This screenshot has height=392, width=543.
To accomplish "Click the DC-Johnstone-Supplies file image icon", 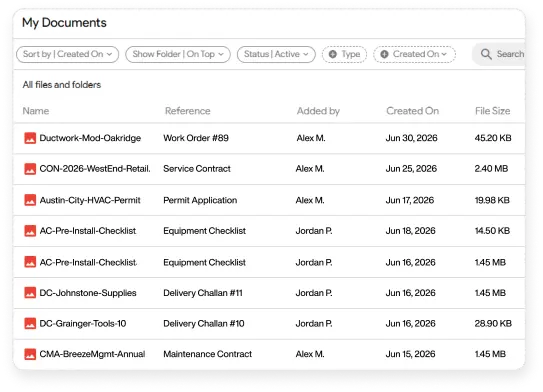I will click(30, 293).
